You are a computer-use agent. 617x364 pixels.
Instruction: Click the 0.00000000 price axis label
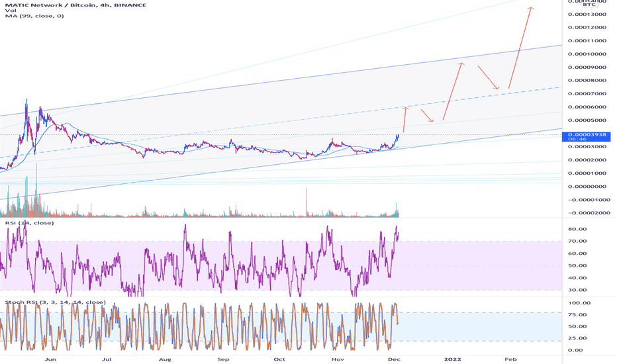click(x=587, y=187)
